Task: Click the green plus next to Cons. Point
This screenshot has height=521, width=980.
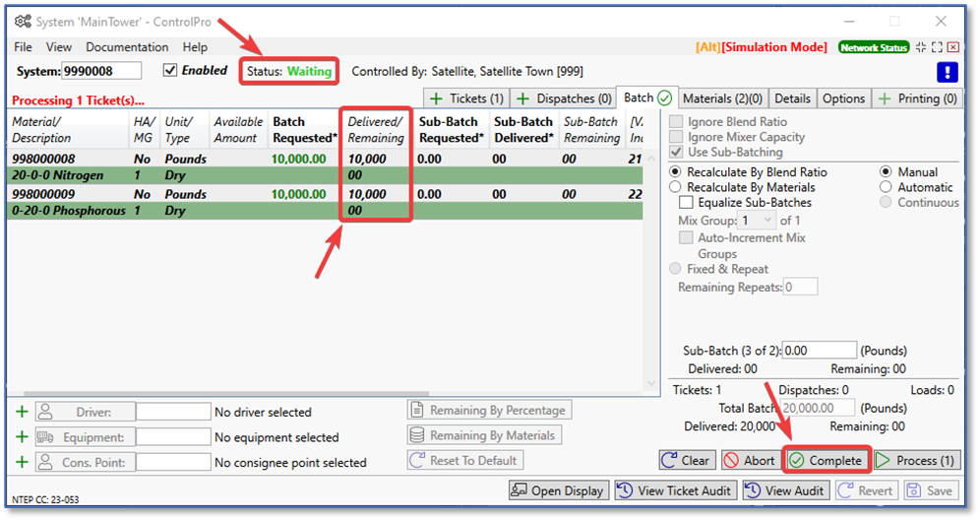Action: click(22, 462)
